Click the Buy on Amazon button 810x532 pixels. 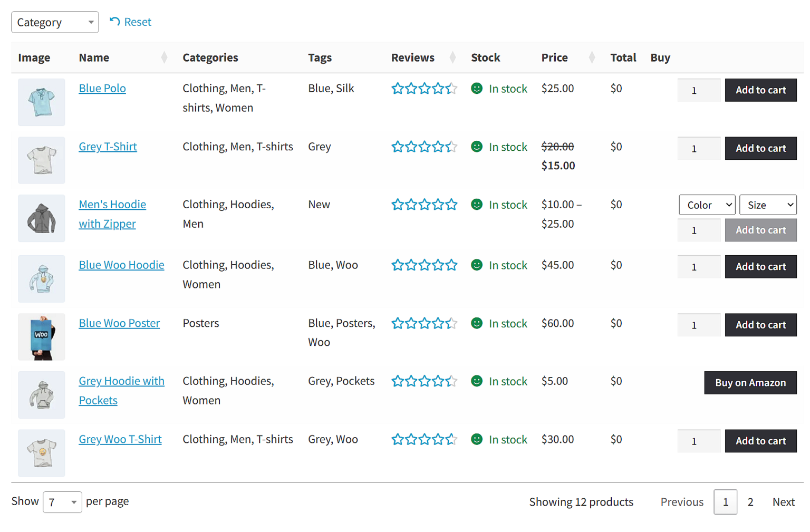point(750,382)
